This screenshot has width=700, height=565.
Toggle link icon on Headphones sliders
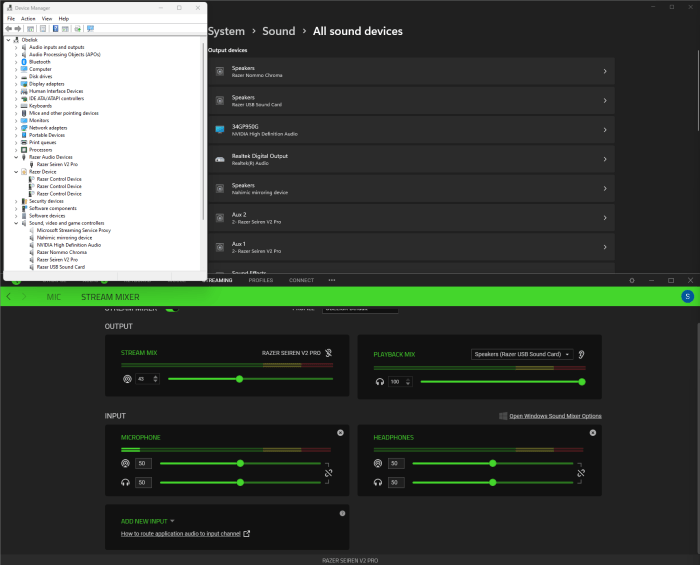(581, 473)
